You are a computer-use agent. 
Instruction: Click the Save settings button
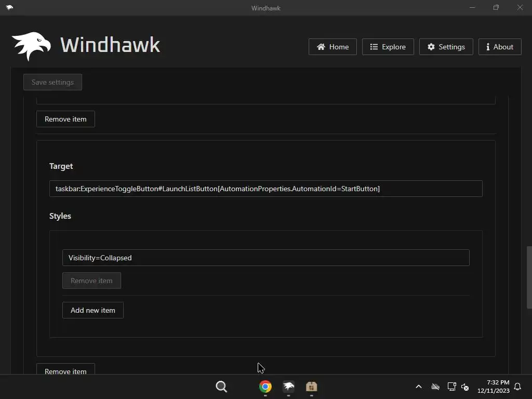52,82
